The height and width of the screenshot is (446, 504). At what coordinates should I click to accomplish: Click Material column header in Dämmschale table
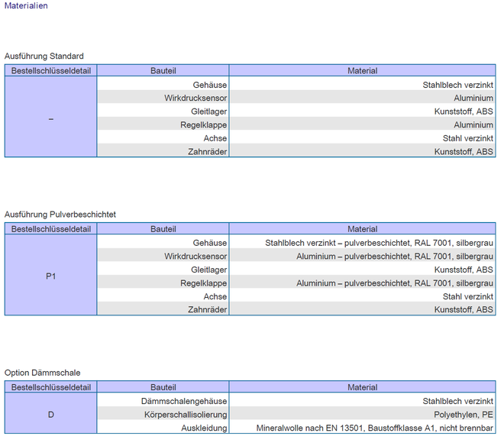click(362, 387)
